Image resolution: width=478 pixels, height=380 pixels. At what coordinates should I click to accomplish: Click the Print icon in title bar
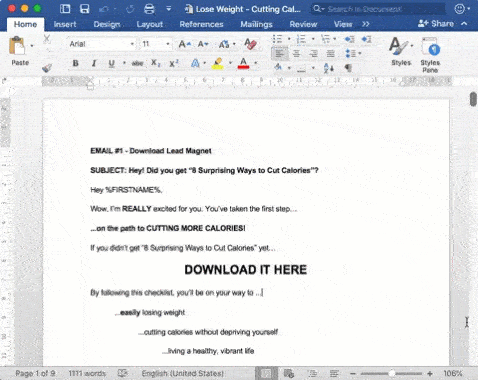149,9
